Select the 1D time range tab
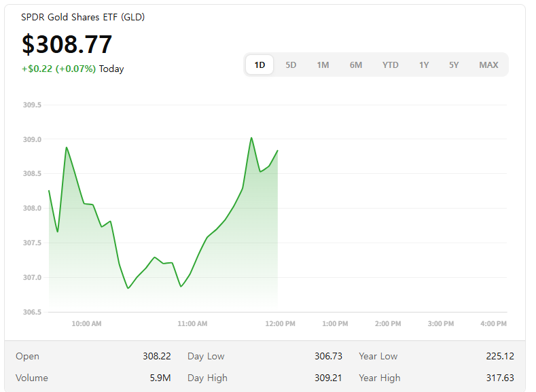This screenshot has width=536, height=392. 260,65
